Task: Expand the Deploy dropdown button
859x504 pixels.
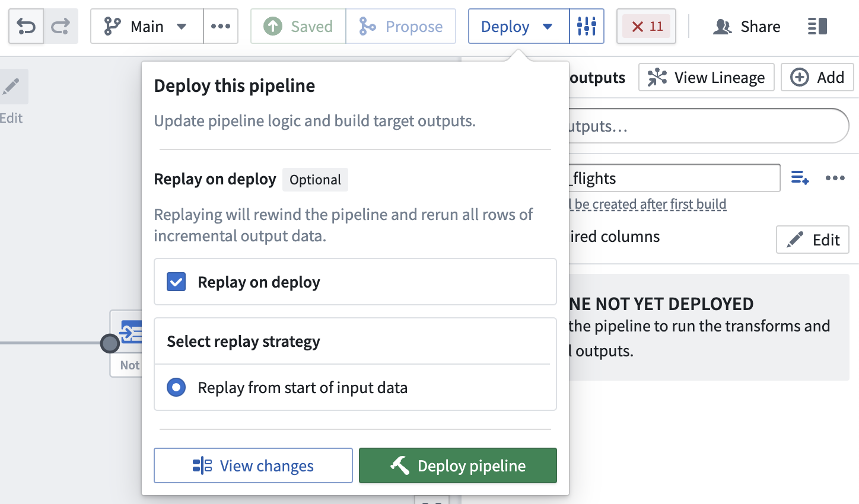Action: 518,26
